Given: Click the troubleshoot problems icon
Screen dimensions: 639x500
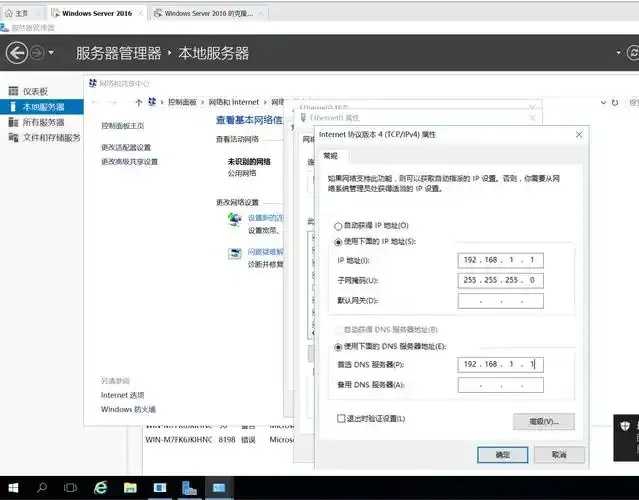Looking at the screenshot, I should click(x=234, y=254).
